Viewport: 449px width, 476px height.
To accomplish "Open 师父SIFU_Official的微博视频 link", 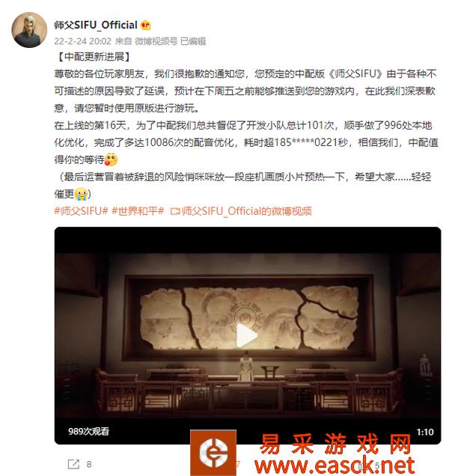I will pos(247,211).
